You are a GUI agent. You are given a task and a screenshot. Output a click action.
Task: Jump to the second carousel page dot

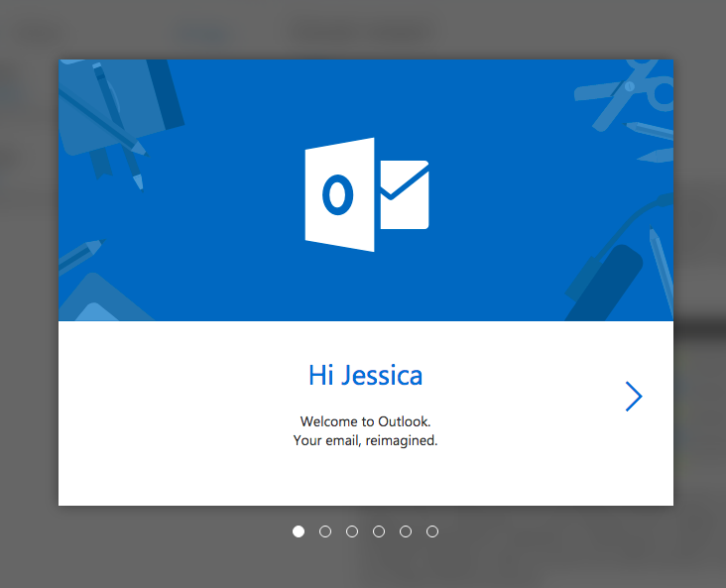click(x=325, y=531)
